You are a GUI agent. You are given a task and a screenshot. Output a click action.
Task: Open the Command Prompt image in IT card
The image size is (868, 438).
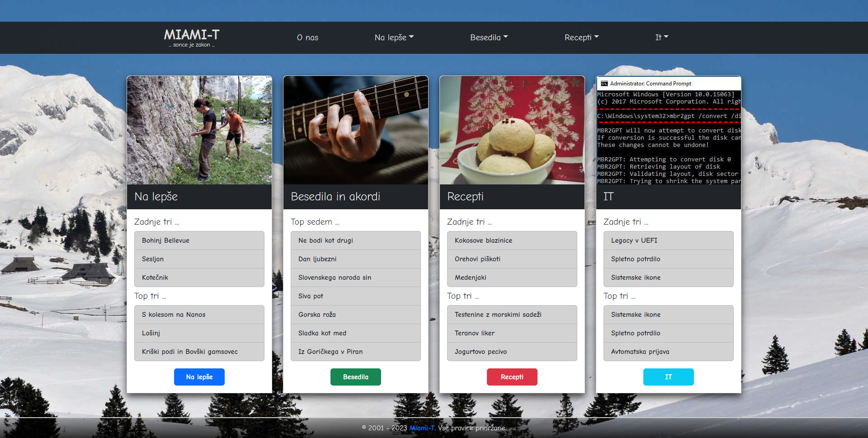pos(669,130)
